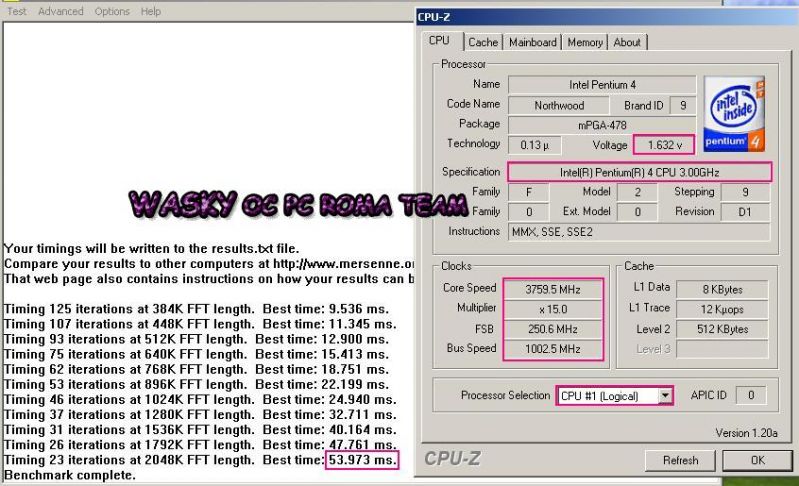The width and height of the screenshot is (799, 486).
Task: Click the results.txt file message line
Action: (151, 249)
